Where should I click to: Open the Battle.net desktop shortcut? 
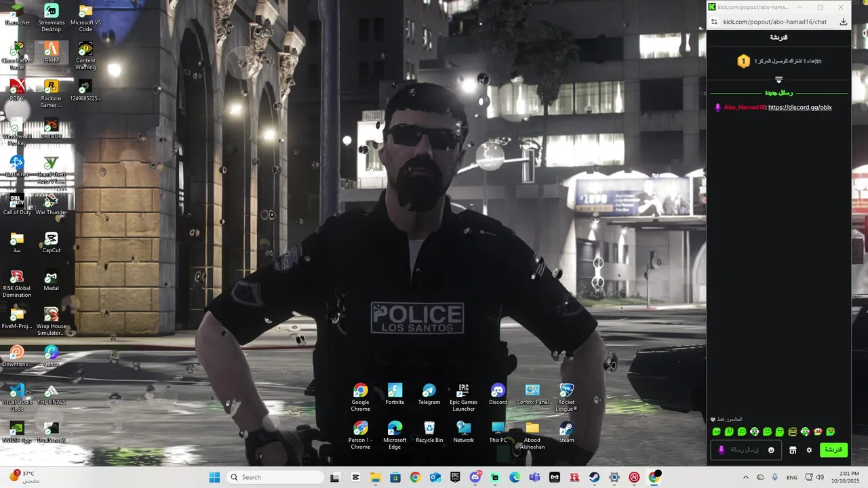point(17,166)
